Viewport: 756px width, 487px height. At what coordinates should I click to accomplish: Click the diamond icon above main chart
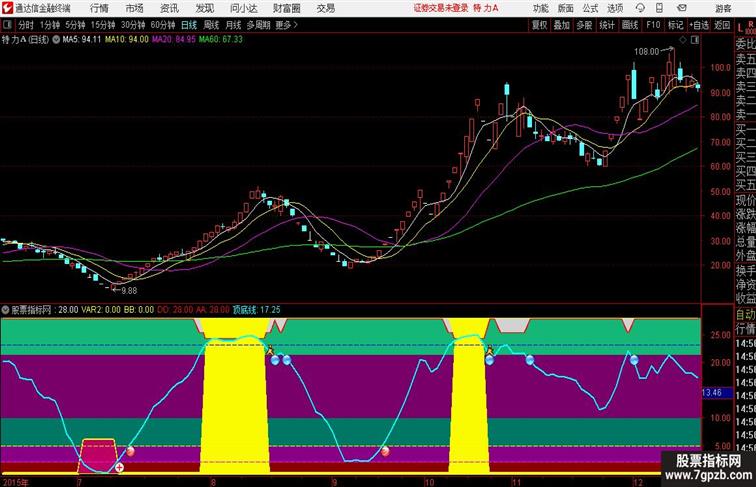[x=683, y=40]
